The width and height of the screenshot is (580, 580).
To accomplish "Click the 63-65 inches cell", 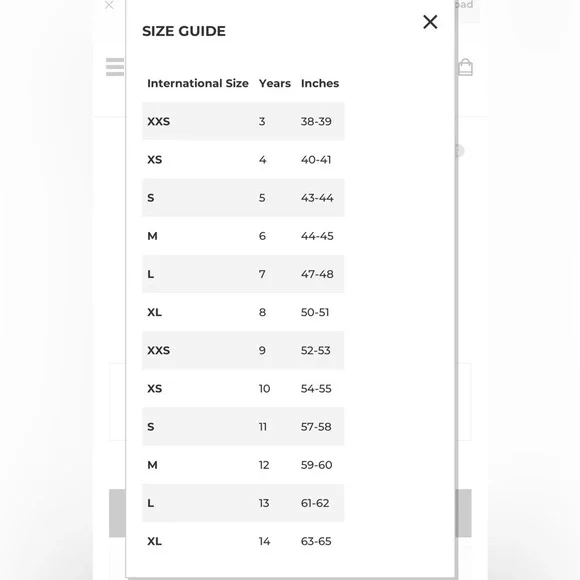I will coord(316,541).
